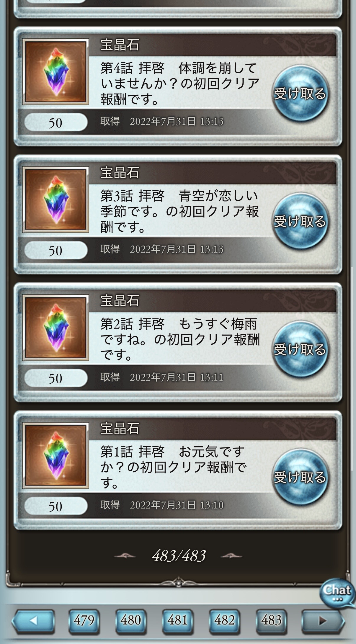
Task: Tap the crystal icon for 第2話 reward
Action: click(56, 327)
